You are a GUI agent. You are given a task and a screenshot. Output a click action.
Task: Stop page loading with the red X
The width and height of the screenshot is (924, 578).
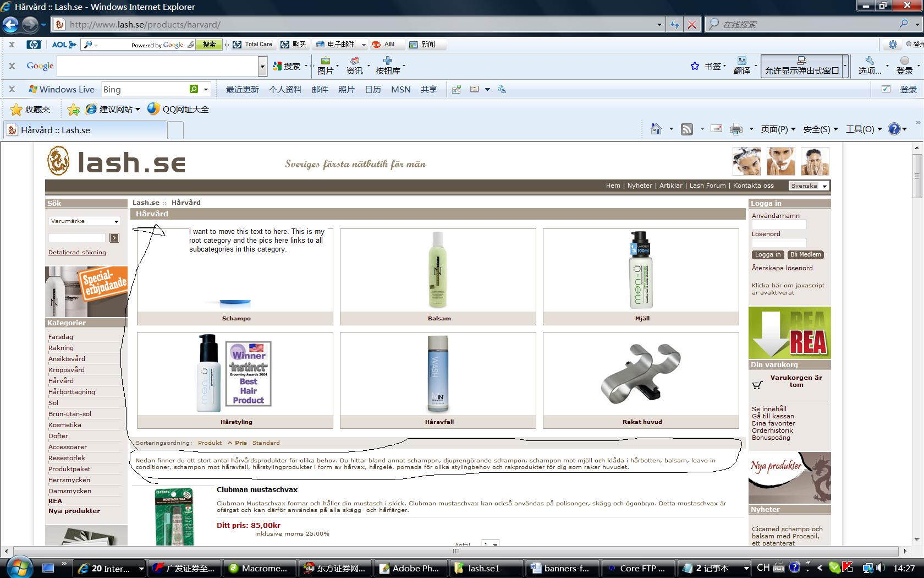pyautogui.click(x=692, y=25)
